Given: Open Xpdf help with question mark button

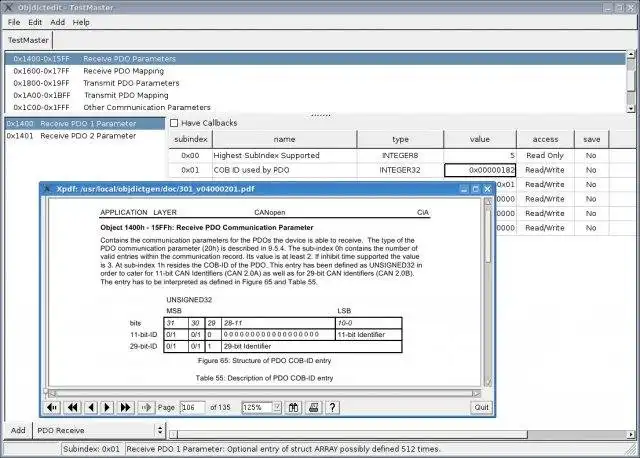Looking at the screenshot, I should pyautogui.click(x=332, y=407).
